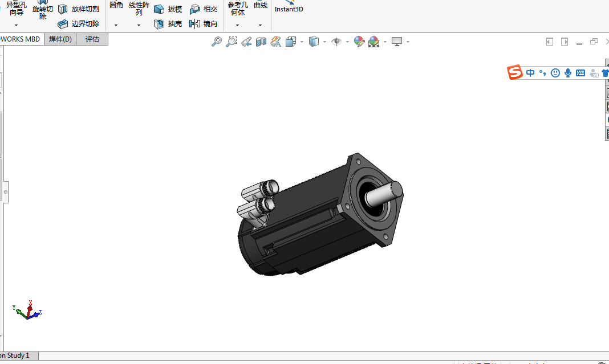Viewport: 609px width, 364px height.
Task: Click the left panel splitter handle
Action: click(x=6, y=192)
